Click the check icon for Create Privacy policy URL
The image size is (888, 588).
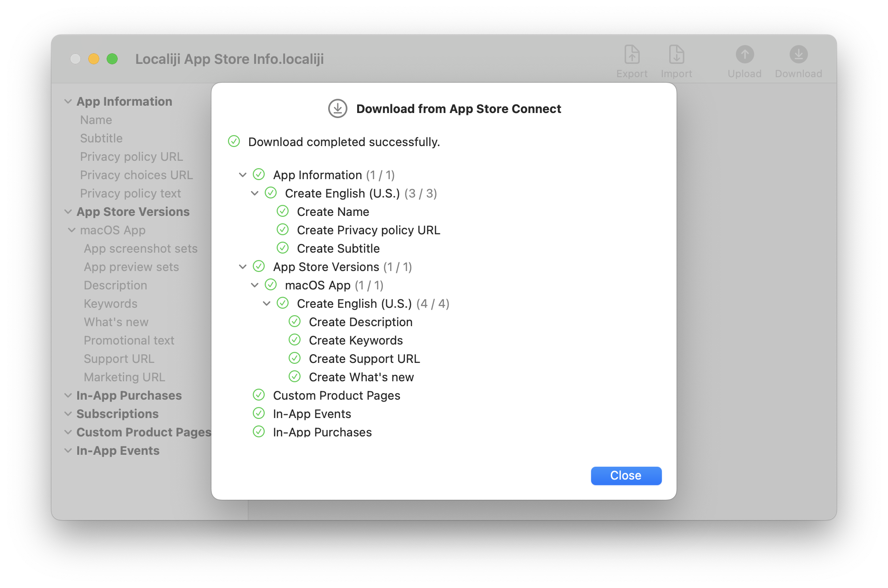point(283,230)
